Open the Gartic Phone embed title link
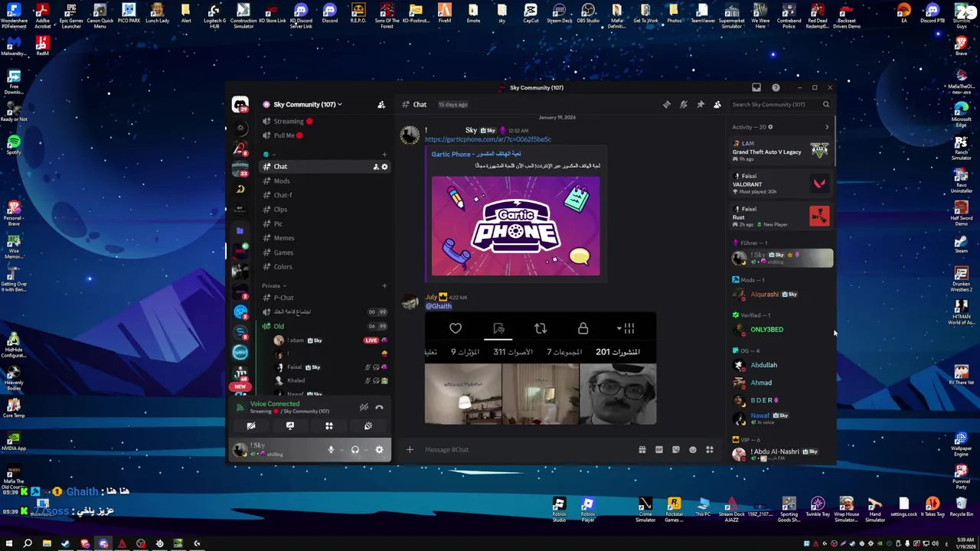 click(x=475, y=154)
